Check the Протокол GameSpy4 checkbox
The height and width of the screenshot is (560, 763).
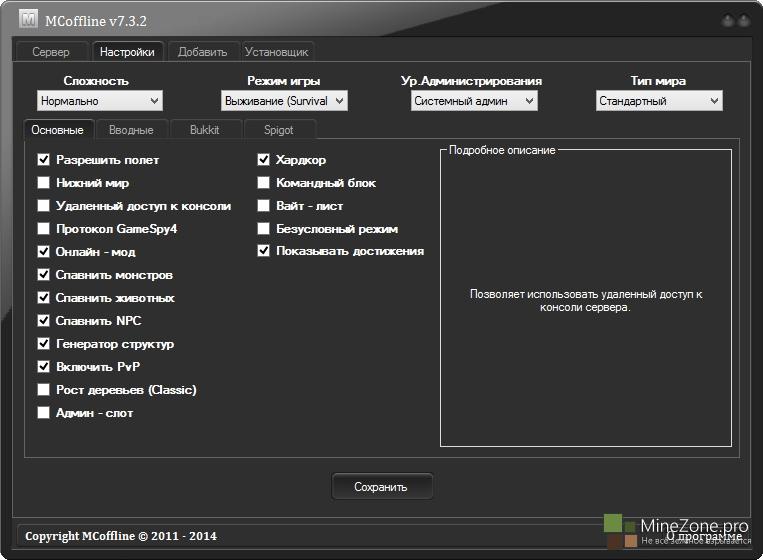[x=44, y=229]
